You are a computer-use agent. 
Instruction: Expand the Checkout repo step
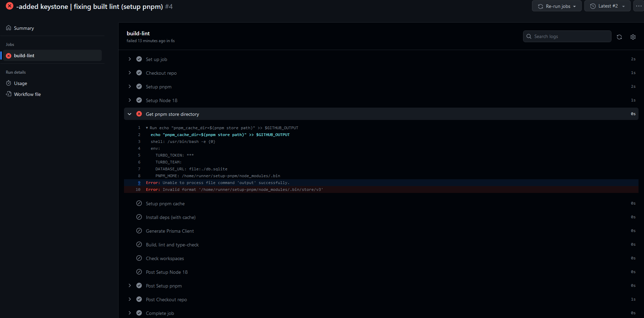(x=129, y=73)
